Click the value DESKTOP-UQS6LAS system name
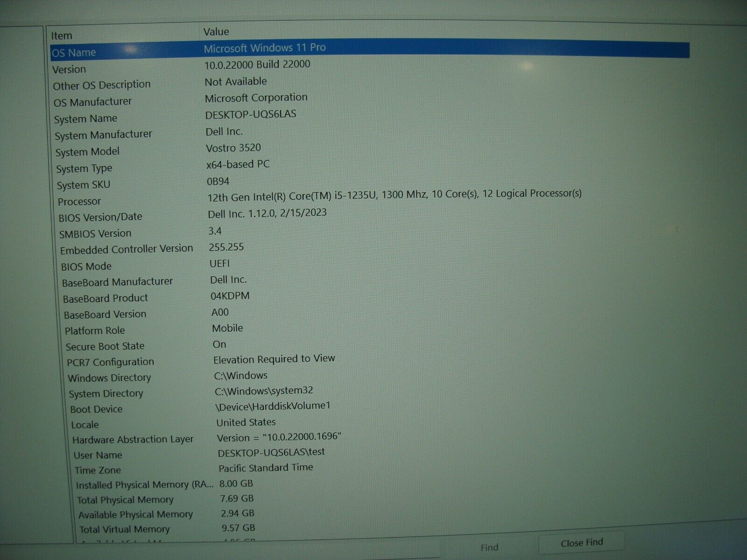Screen dimensions: 747x560 tap(251, 114)
